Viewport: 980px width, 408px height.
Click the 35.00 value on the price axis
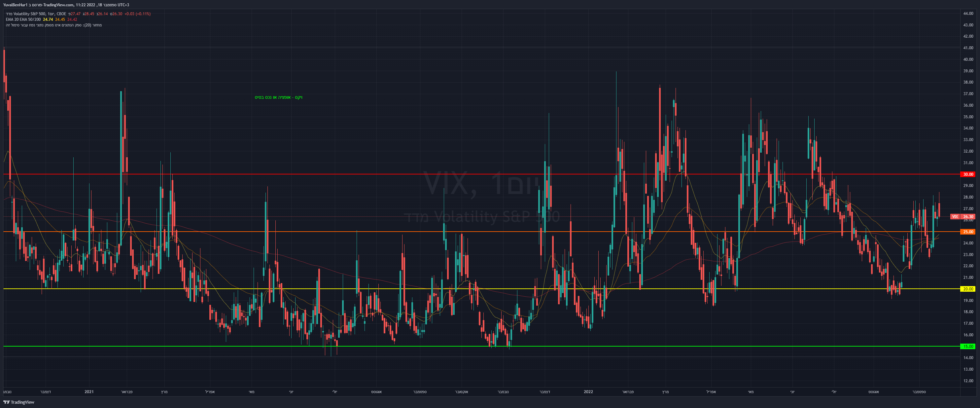968,117
